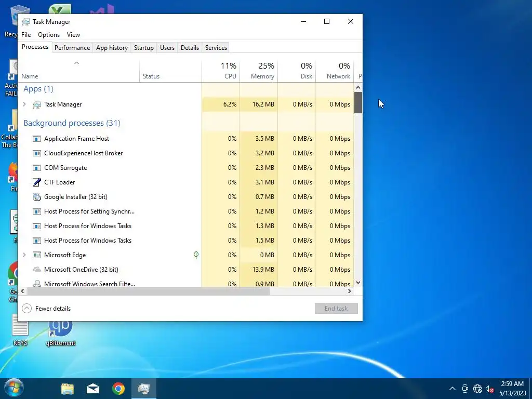Click the Microsoft OneDrive cloud icon
This screenshot has width=532, height=399.
point(37,270)
